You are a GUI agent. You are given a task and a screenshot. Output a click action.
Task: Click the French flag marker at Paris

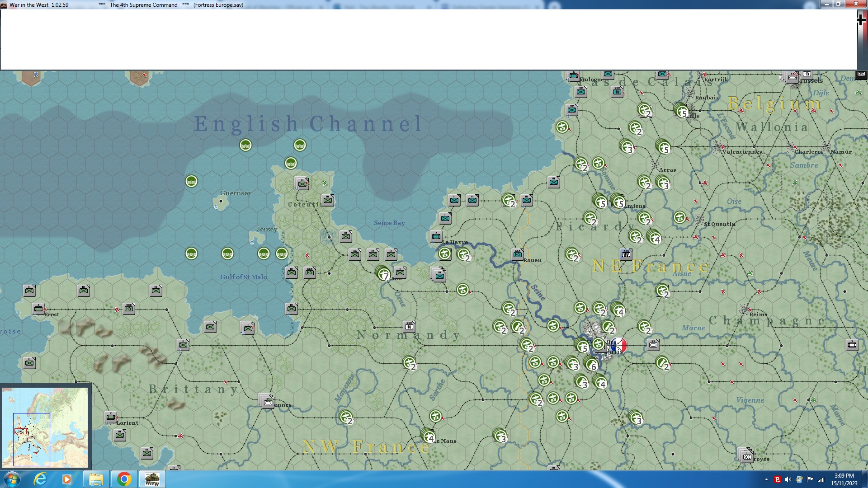pyautogui.click(x=618, y=346)
